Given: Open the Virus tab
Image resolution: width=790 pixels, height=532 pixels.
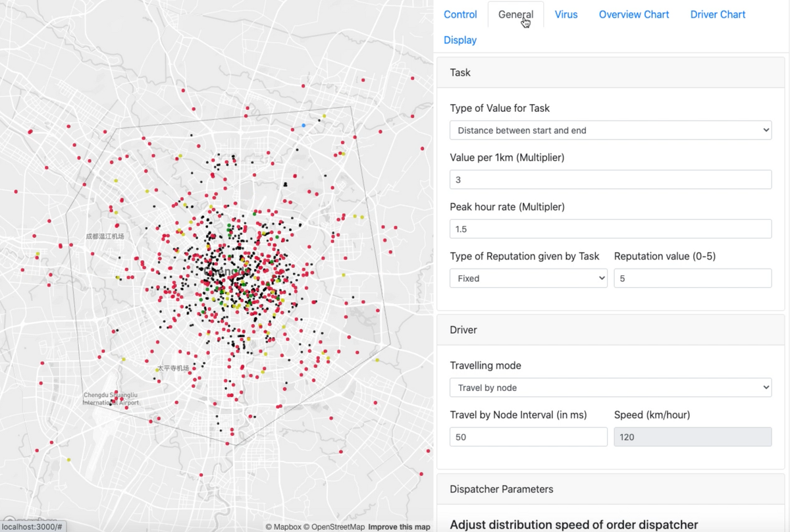Looking at the screenshot, I should coord(566,14).
